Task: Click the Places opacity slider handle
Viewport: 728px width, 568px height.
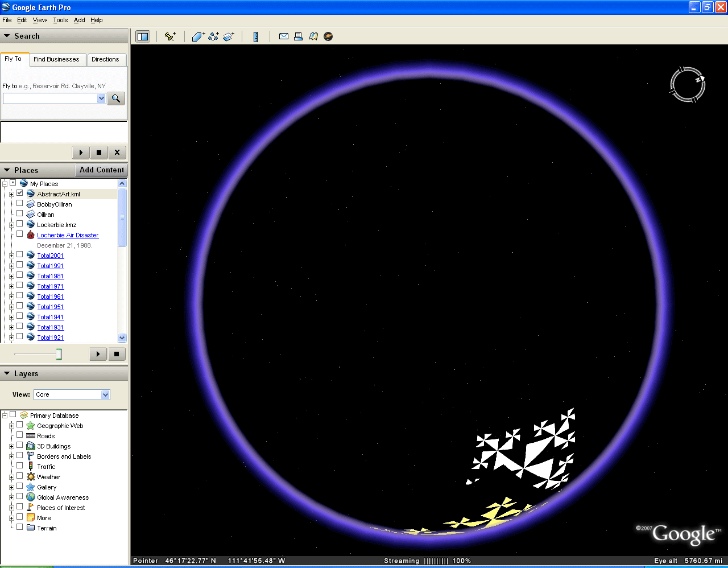Action: click(59, 354)
